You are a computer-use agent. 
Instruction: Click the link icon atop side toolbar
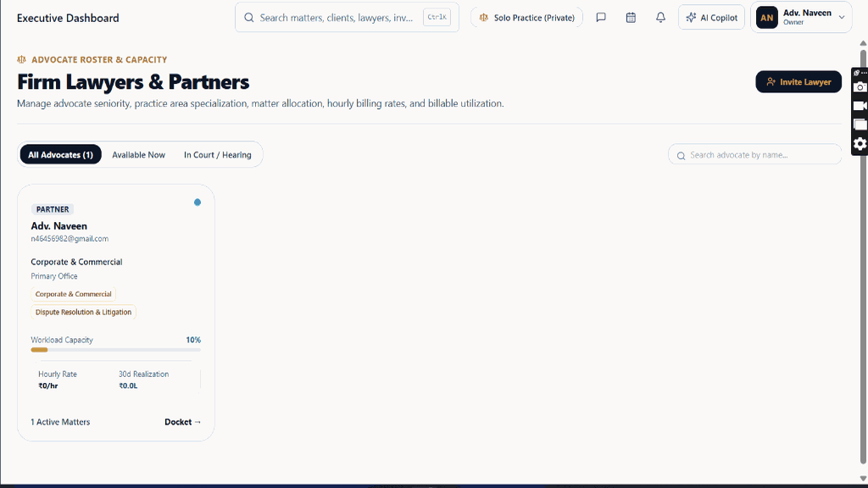[x=856, y=73]
